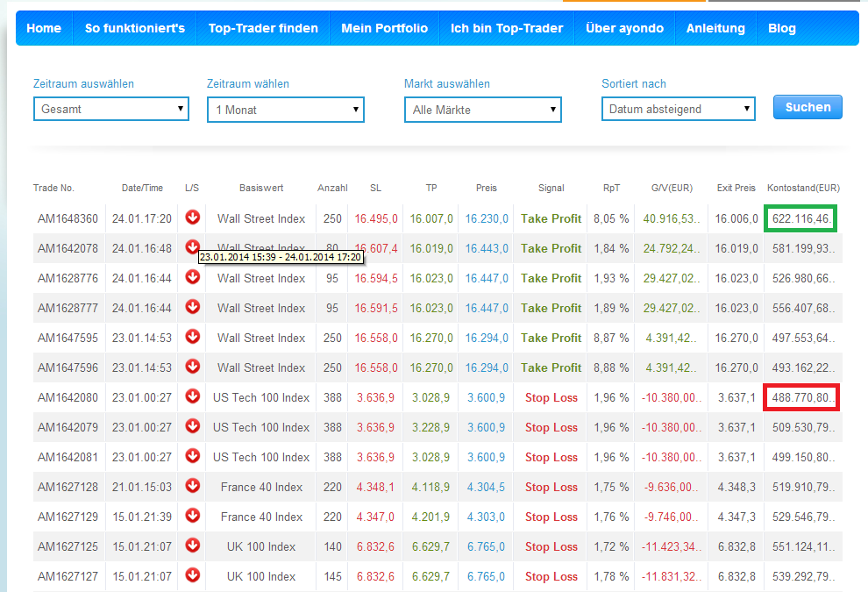The height and width of the screenshot is (592, 868).
Task: Open the Alle Märkte market dropdown
Action: pyautogui.click(x=482, y=110)
